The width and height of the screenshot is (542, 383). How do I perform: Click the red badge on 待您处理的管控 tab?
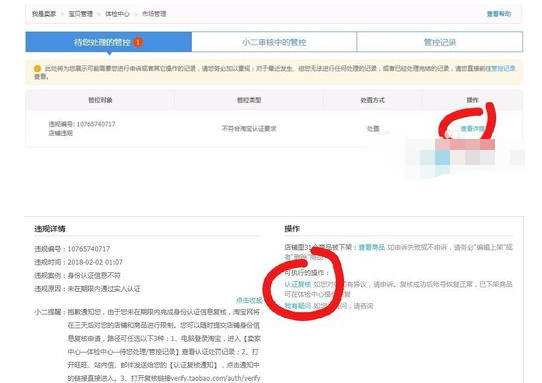tap(138, 42)
